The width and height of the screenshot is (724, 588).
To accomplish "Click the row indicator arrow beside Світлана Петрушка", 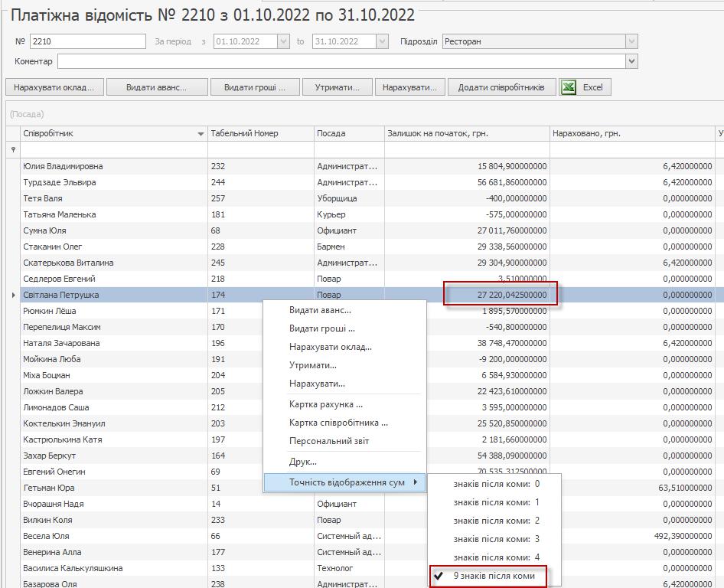I will tap(13, 295).
